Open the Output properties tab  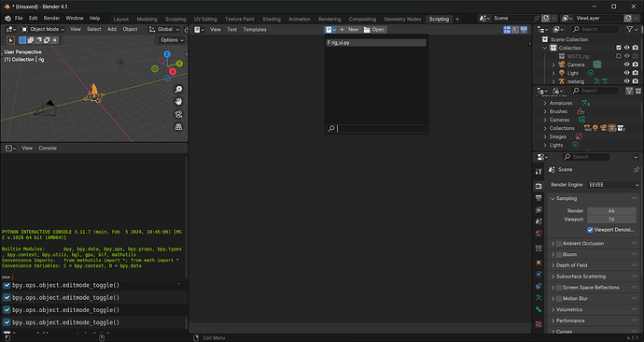pos(539,198)
